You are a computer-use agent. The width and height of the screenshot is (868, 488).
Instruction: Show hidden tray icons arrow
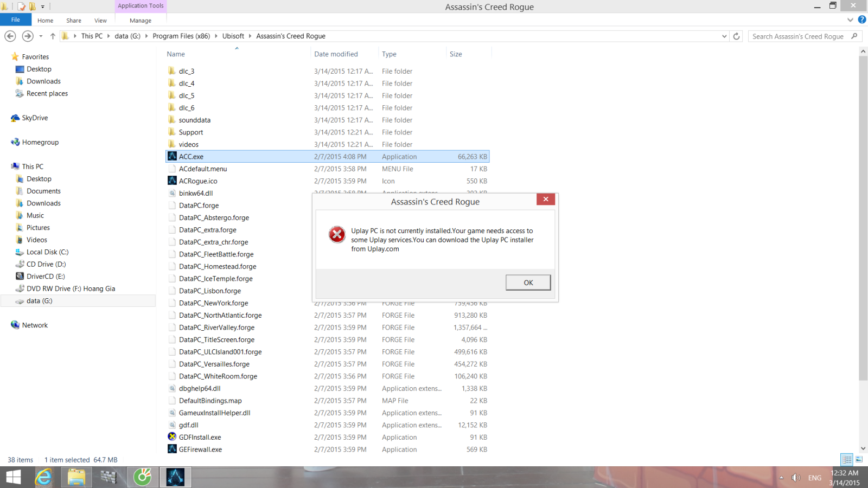click(781, 478)
